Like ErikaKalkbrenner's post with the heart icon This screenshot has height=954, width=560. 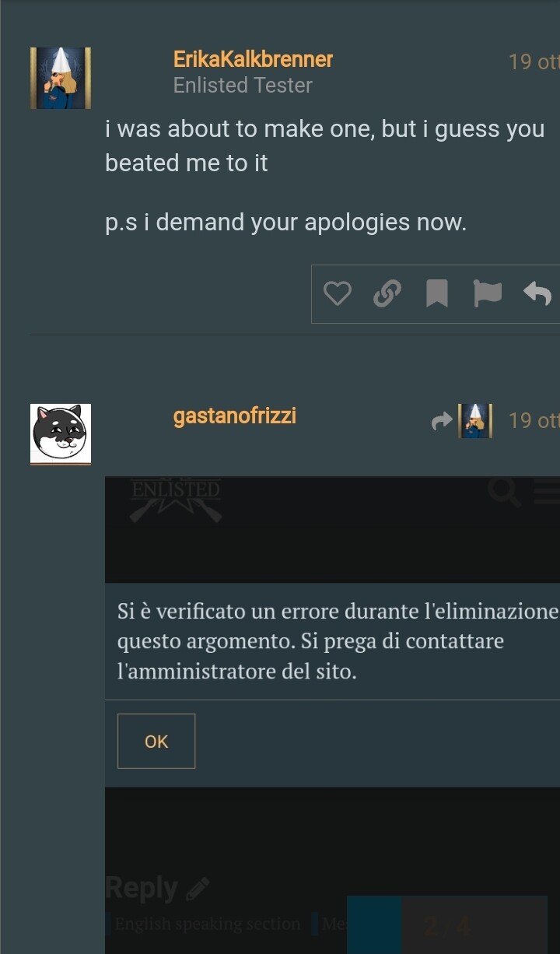(337, 294)
